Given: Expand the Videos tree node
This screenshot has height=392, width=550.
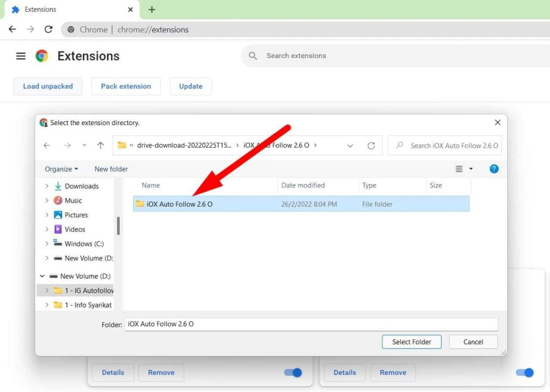Looking at the screenshot, I should point(47,229).
